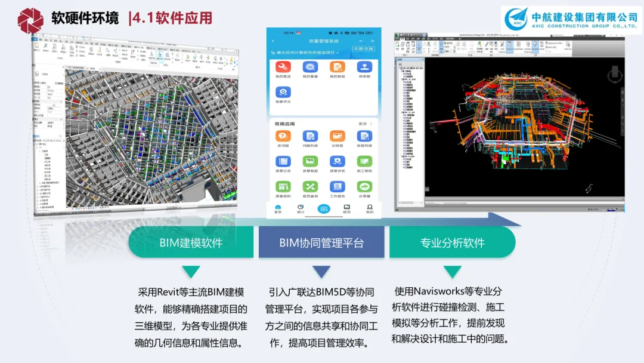Viewport: 644px width, 363px height.
Task: Click the BIM协同管理平台 blue button
Action: point(321,242)
